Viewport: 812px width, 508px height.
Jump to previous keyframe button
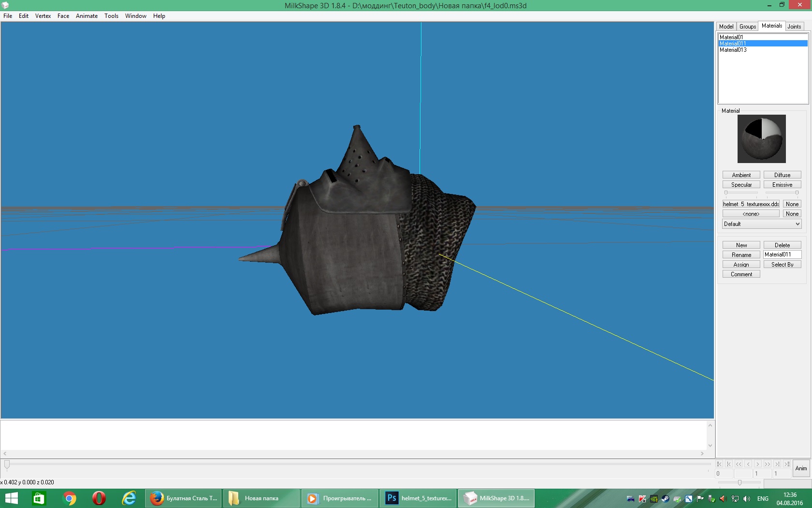click(x=729, y=463)
